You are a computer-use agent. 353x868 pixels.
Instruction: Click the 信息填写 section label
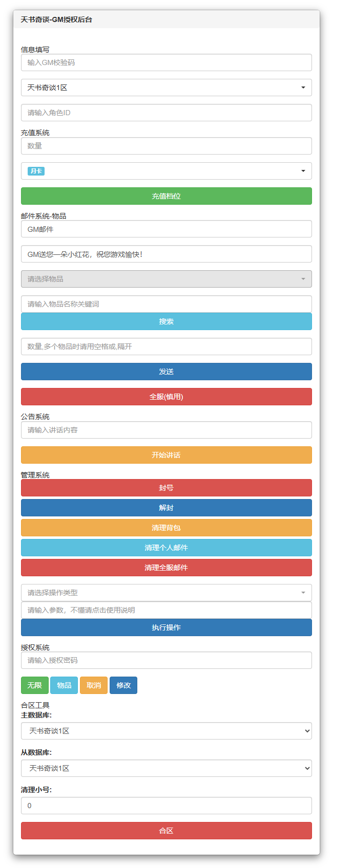(35, 50)
